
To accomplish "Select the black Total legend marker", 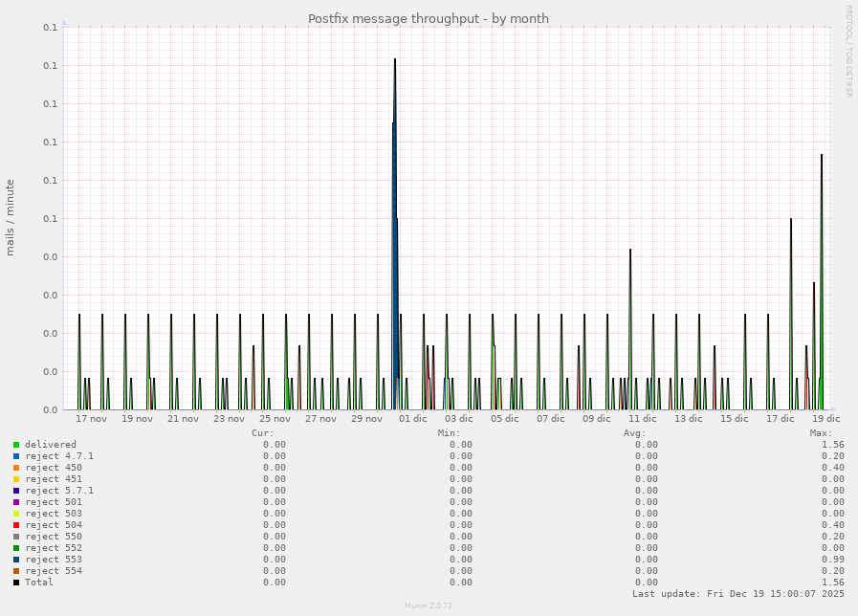I will pos(16,583).
